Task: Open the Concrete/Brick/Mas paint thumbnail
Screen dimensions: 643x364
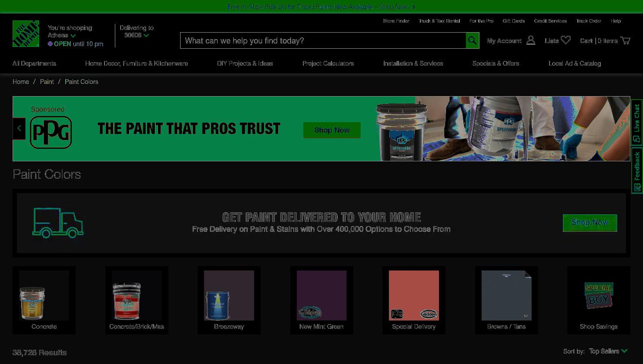Action: click(x=137, y=300)
